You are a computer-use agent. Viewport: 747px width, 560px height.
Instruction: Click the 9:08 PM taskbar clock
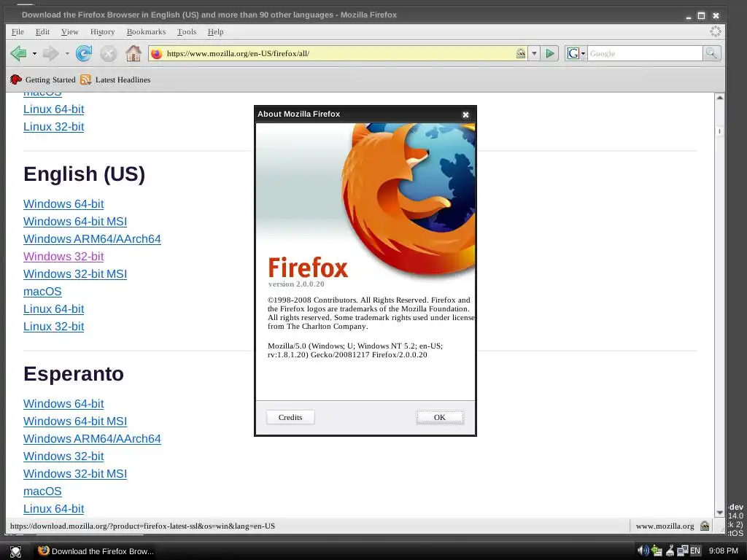click(x=723, y=551)
